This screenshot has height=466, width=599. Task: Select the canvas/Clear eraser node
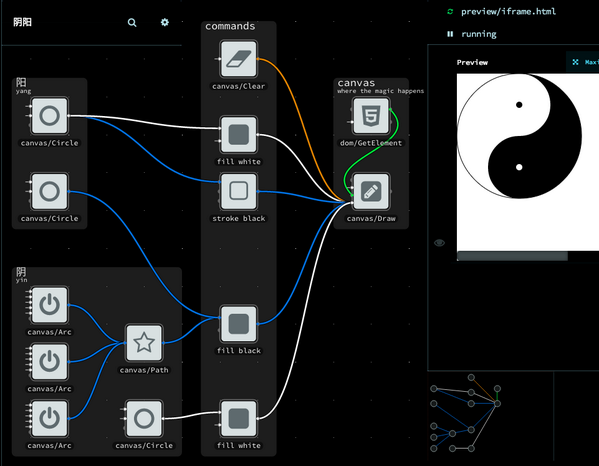[238, 59]
